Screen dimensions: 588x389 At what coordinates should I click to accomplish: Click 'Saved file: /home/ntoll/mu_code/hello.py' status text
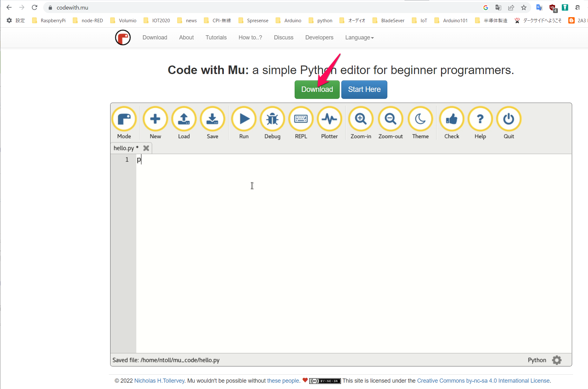166,360
